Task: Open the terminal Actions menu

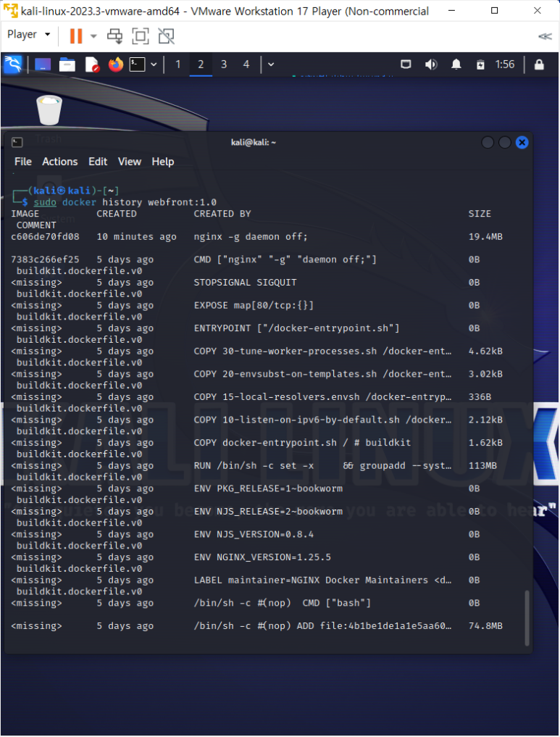Action: 59,162
